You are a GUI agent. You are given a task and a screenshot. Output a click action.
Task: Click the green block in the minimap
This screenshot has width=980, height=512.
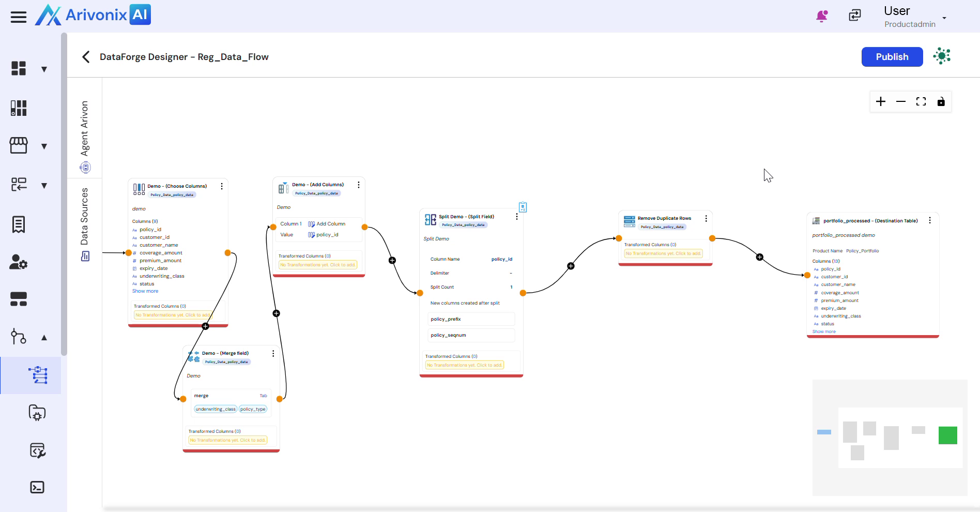pyautogui.click(x=947, y=435)
